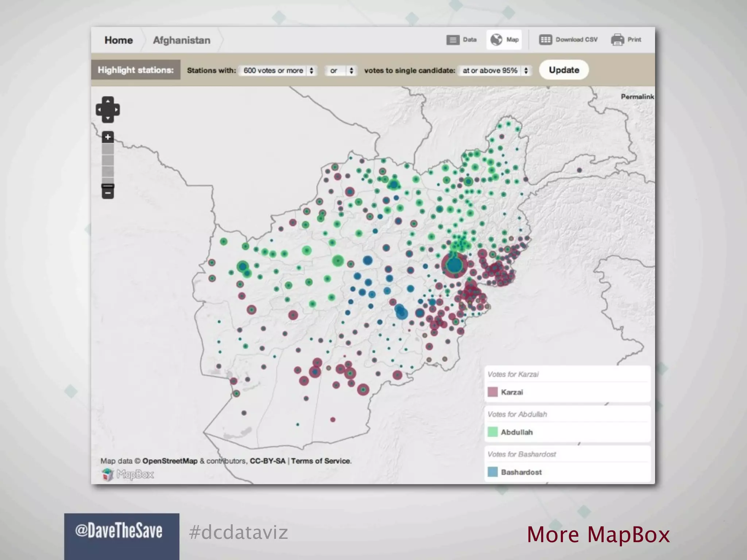Screen dimensions: 747x560
Task: Click the globe Map icon
Action: tap(496, 40)
